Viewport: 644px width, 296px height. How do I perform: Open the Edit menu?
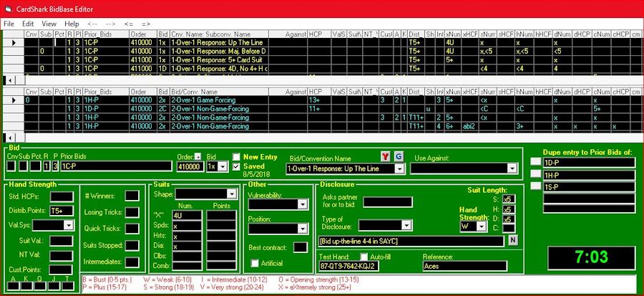pos(29,24)
